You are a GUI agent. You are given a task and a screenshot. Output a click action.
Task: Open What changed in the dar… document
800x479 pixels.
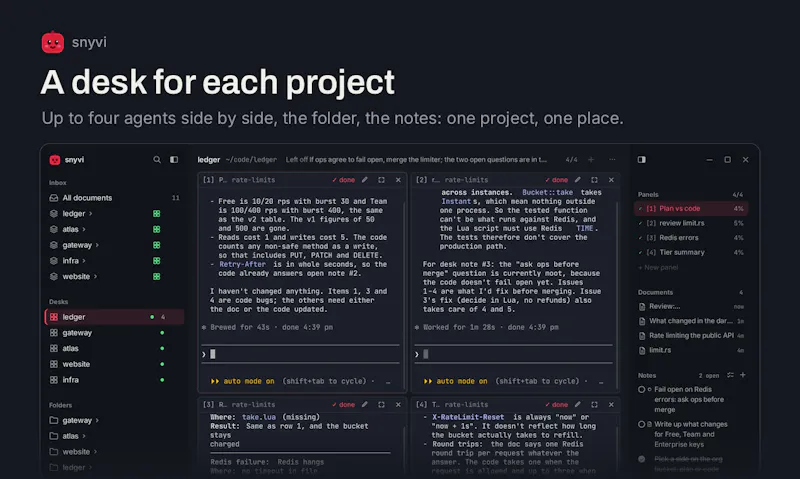pyautogui.click(x=691, y=321)
